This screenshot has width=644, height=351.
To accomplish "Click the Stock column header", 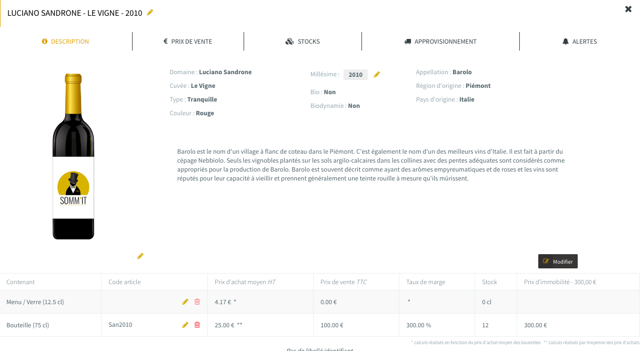I will [489, 282].
